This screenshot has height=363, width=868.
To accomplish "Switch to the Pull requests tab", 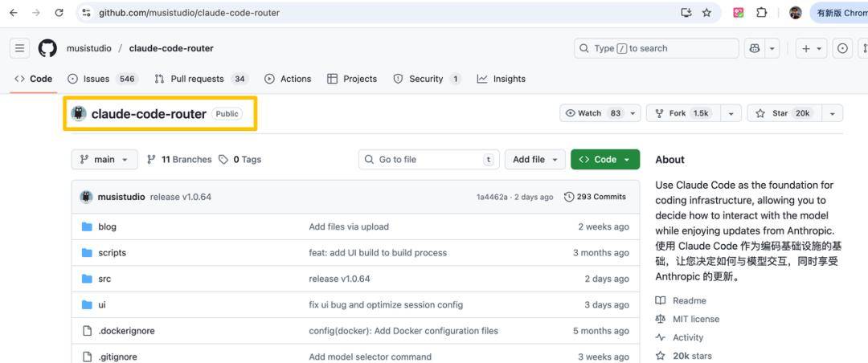I will (197, 79).
